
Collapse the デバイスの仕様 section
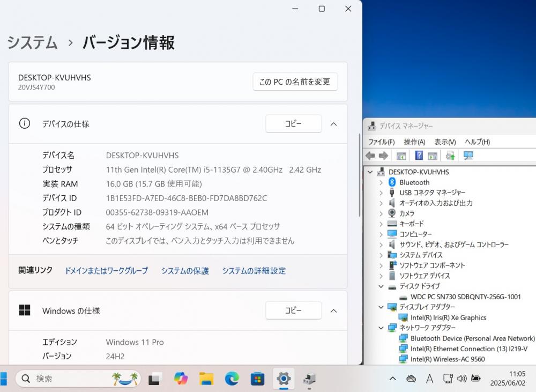coord(333,124)
